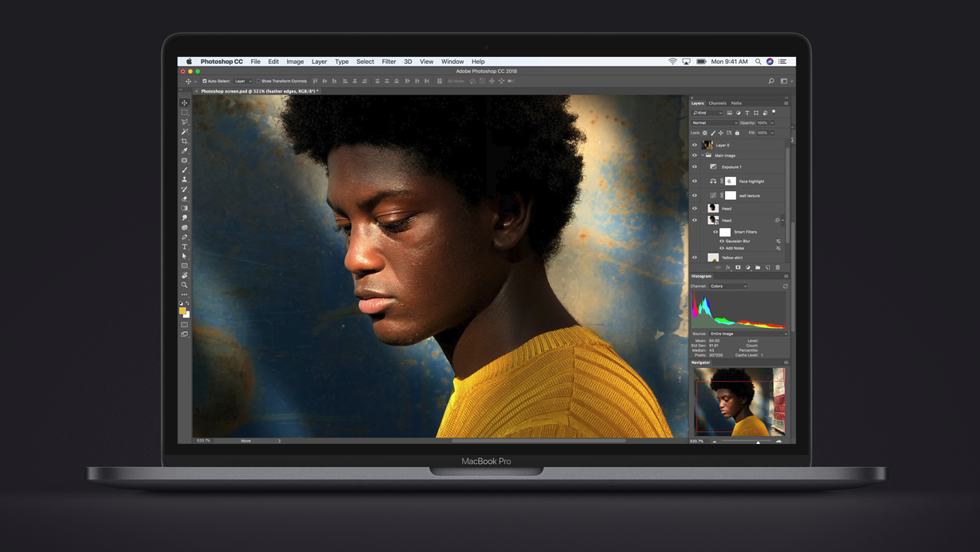The image size is (980, 552).
Task: Click the Lock all padlock icon
Action: 737,133
